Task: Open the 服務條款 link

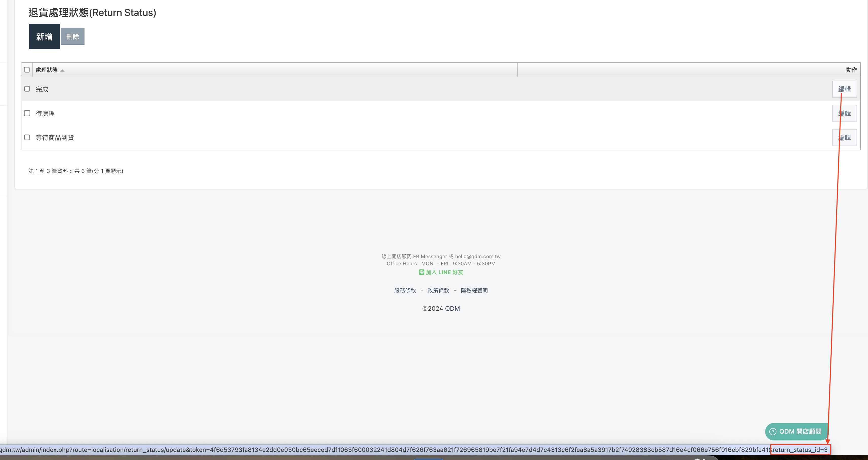Action: 405,290
